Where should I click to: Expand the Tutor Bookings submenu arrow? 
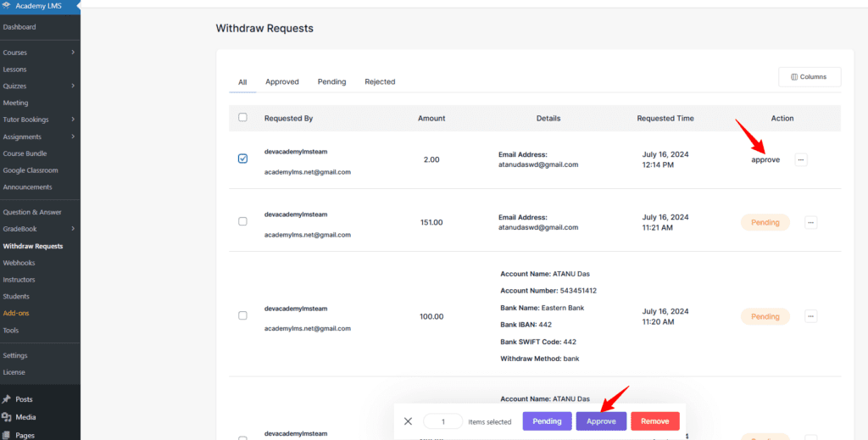click(73, 120)
